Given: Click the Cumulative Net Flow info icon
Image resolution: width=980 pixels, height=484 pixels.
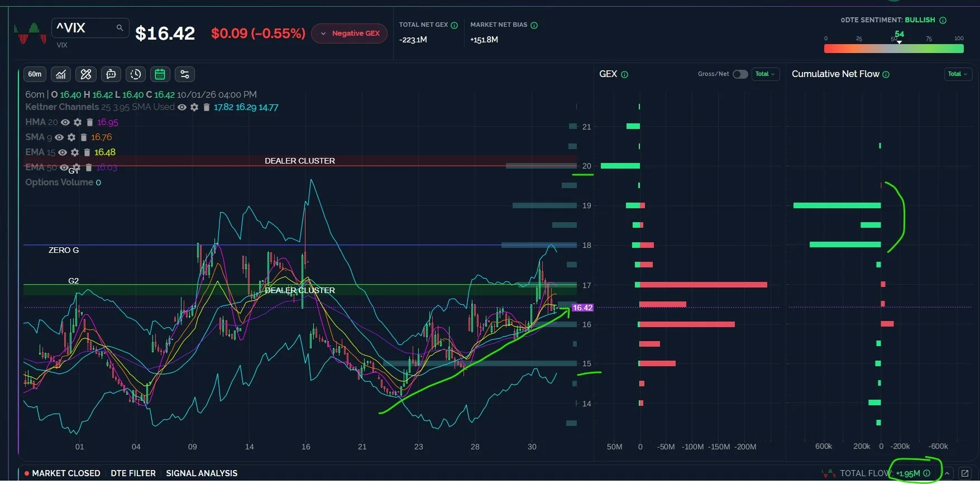Looking at the screenshot, I should pyautogui.click(x=886, y=74).
